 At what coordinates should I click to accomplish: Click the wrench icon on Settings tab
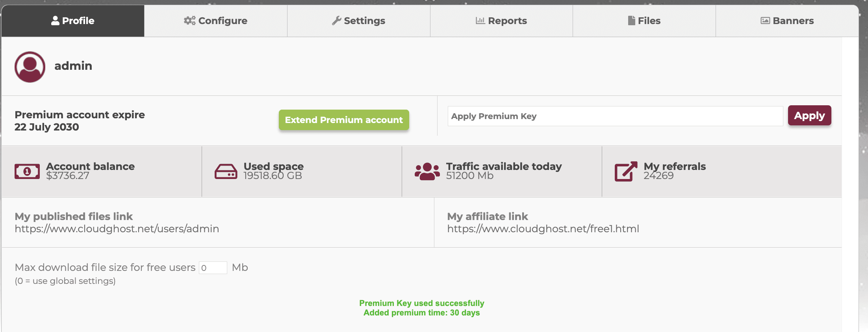pos(336,21)
